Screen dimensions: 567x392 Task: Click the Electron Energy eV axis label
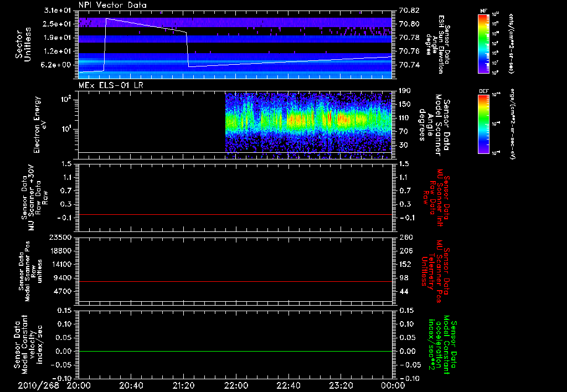[x=39, y=125]
